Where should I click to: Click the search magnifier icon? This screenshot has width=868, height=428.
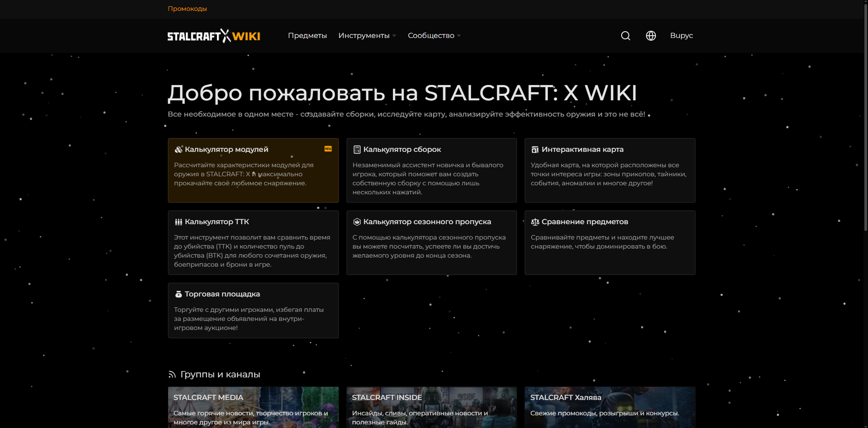click(x=625, y=36)
